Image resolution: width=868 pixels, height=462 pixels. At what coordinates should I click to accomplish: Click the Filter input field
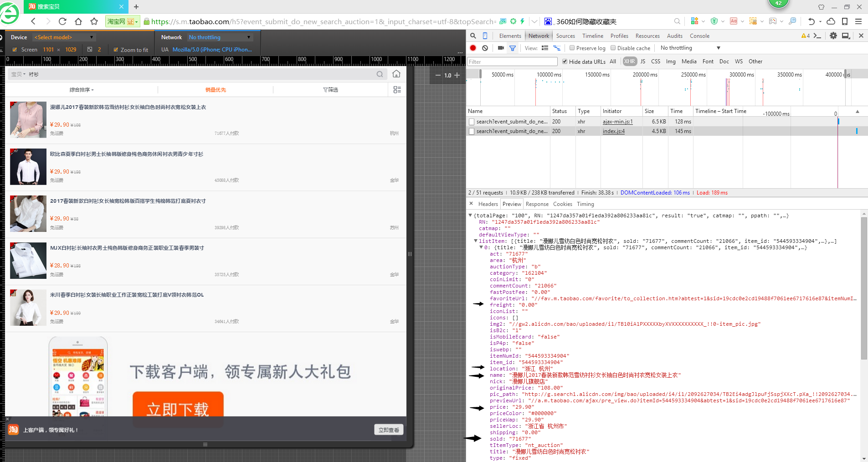point(512,62)
